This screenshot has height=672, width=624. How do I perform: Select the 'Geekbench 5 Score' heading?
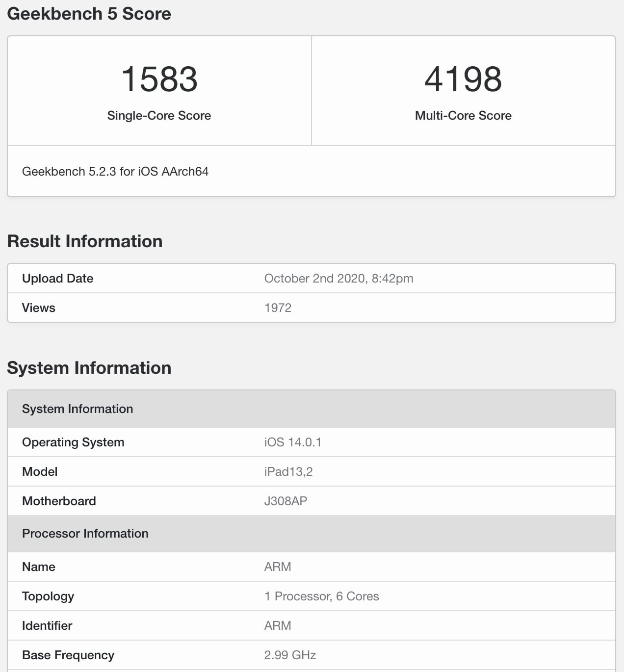pyautogui.click(x=89, y=14)
